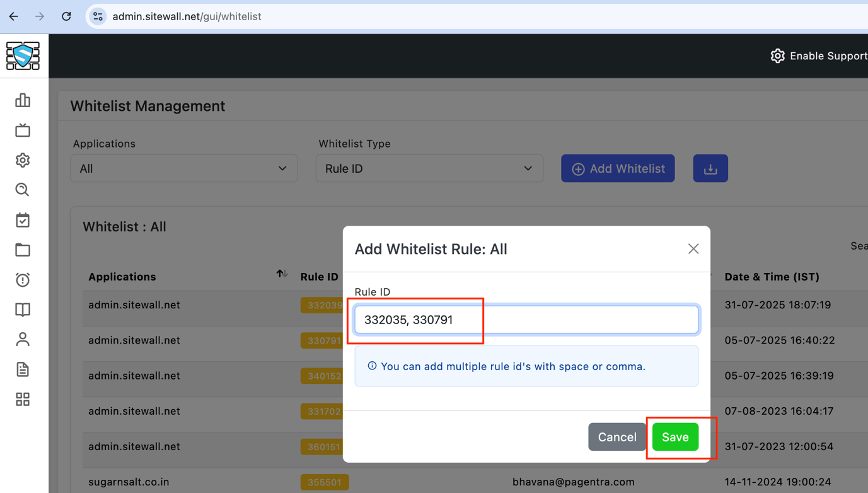Screen dimensions: 868x493
Task: Click the document report sidebar icon
Action: (23, 369)
